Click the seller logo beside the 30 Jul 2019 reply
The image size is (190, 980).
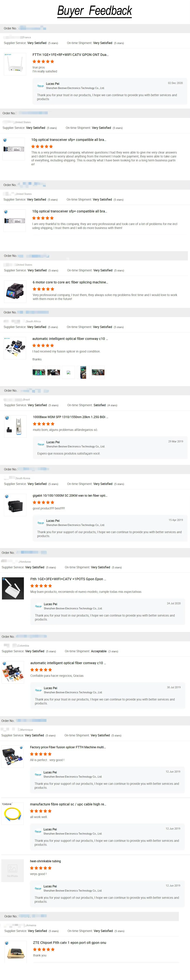38,690
